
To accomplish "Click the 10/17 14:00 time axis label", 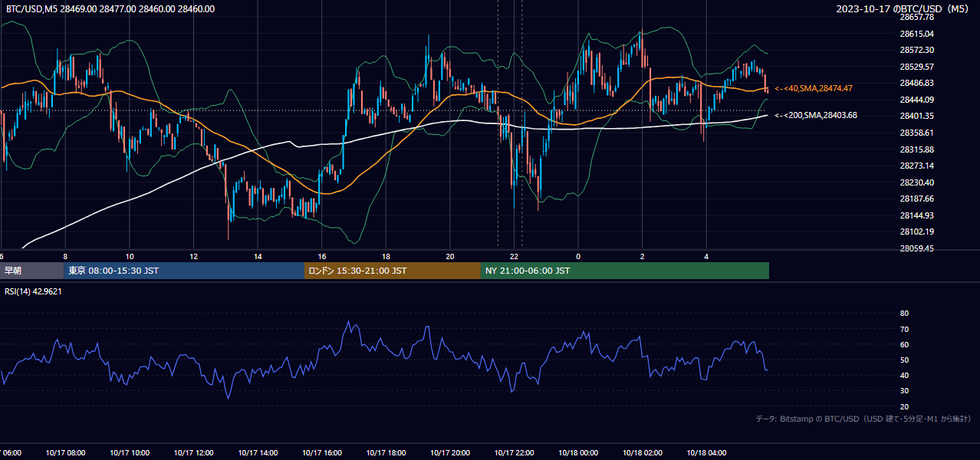I will (x=258, y=453).
